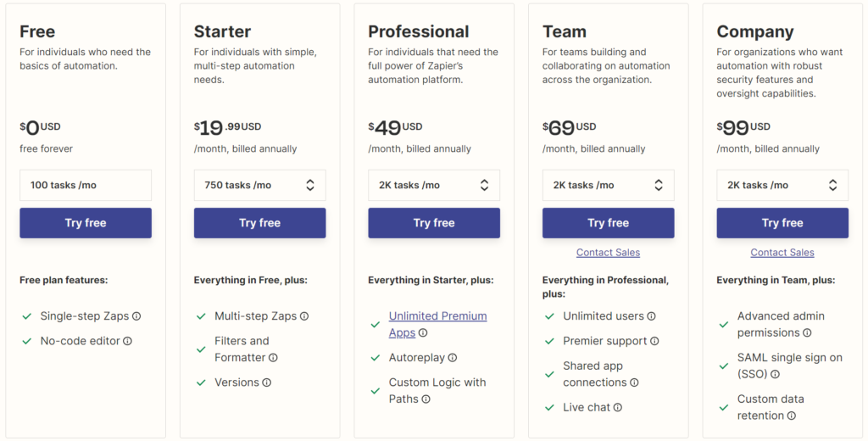Expand Professional plan 2K tasks selector
Screen dimensions: 868x441
(434, 185)
